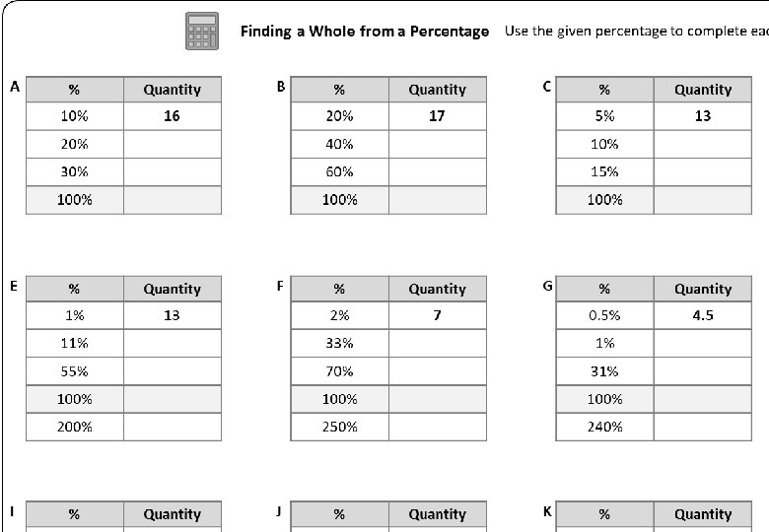The height and width of the screenshot is (532, 769).
Task: Select table B's 100% quantity cell
Action: tap(438, 200)
